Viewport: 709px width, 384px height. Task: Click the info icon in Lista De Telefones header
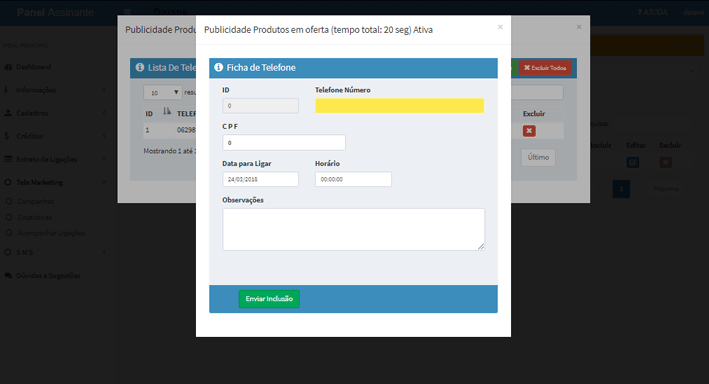140,67
